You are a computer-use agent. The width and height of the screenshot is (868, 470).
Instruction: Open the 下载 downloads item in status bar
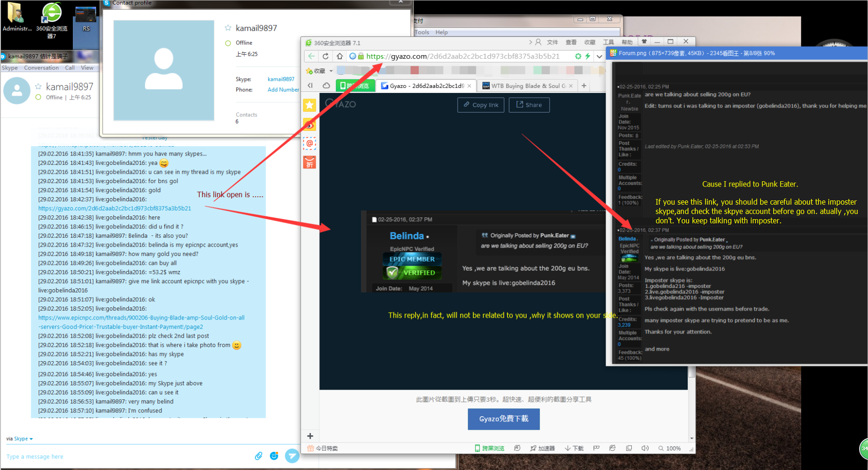[x=574, y=448]
